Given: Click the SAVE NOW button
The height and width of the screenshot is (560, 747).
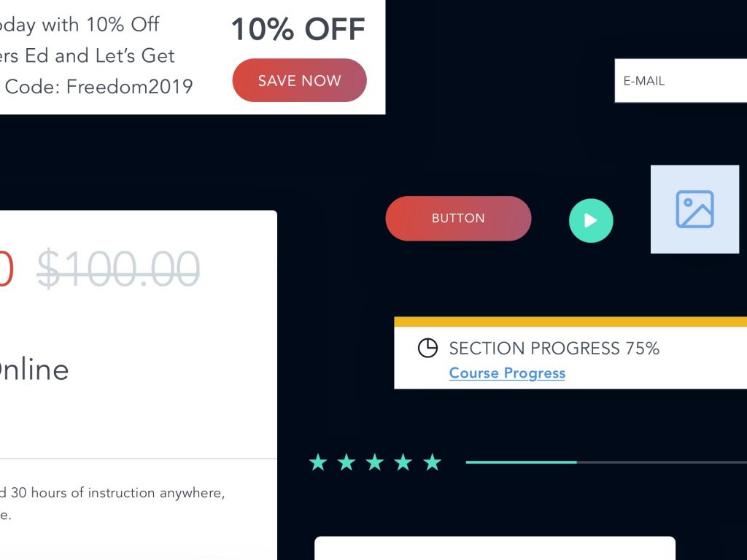Looking at the screenshot, I should click(x=300, y=80).
